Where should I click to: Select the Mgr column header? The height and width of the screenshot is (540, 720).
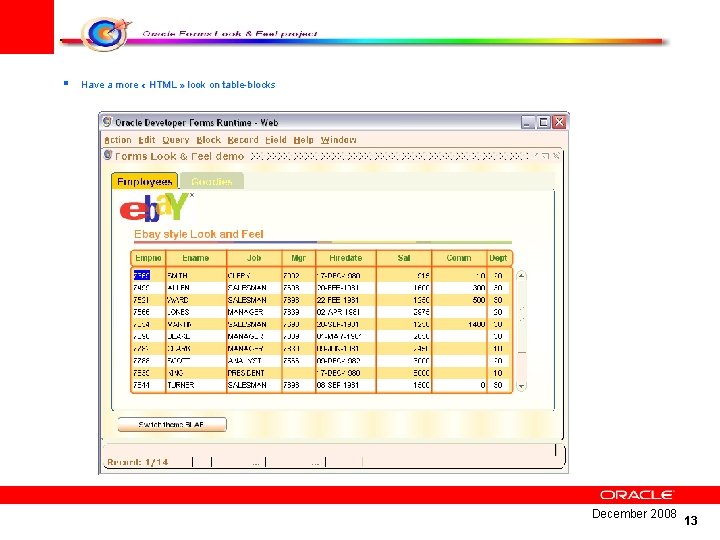tap(298, 258)
